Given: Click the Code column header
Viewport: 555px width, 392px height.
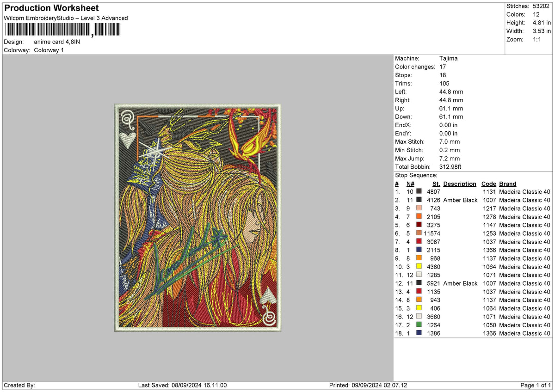Looking at the screenshot, I should tap(489, 184).
